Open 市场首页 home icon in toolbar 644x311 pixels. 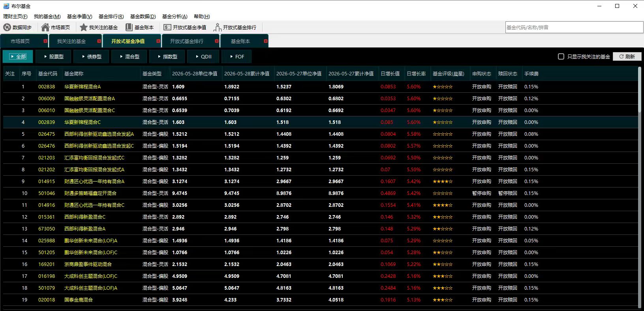(x=45, y=27)
